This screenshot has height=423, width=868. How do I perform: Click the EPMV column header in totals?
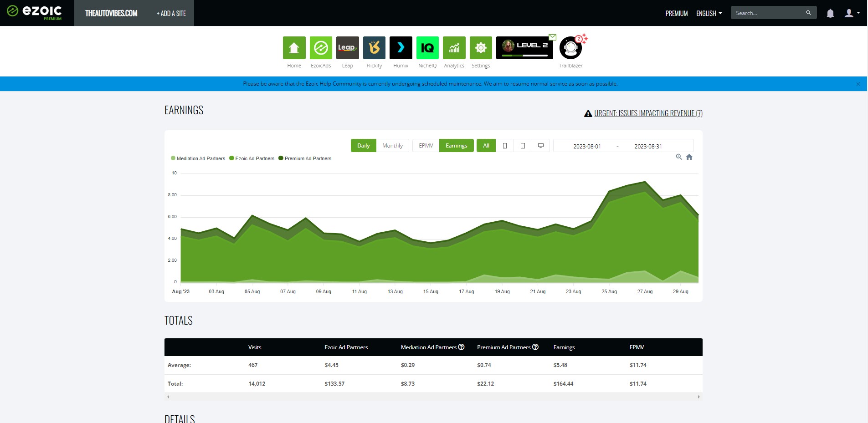click(x=637, y=347)
